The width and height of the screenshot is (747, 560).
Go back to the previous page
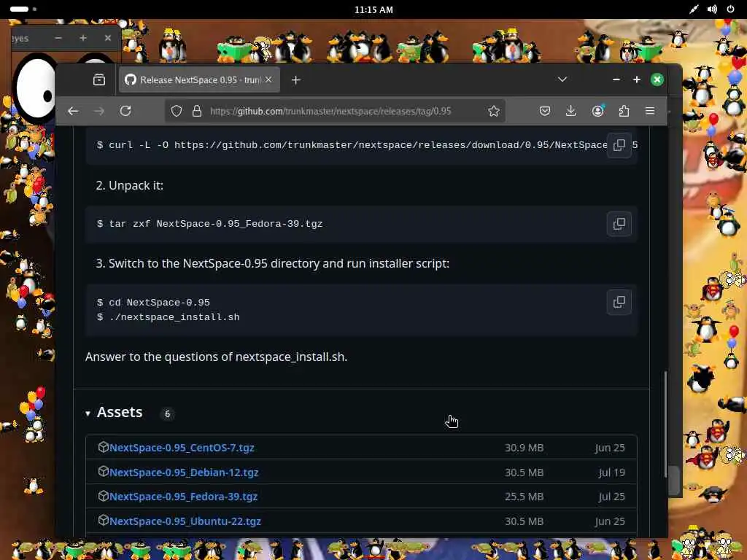pos(73,111)
